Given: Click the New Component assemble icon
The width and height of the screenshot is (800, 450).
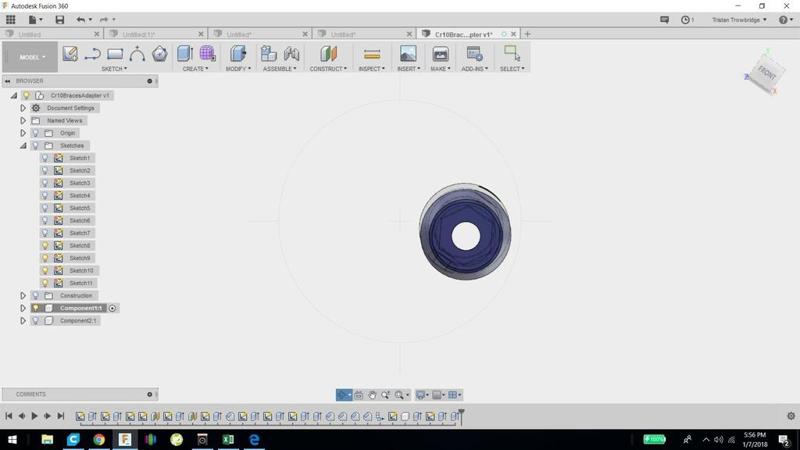Looking at the screenshot, I should [268, 54].
